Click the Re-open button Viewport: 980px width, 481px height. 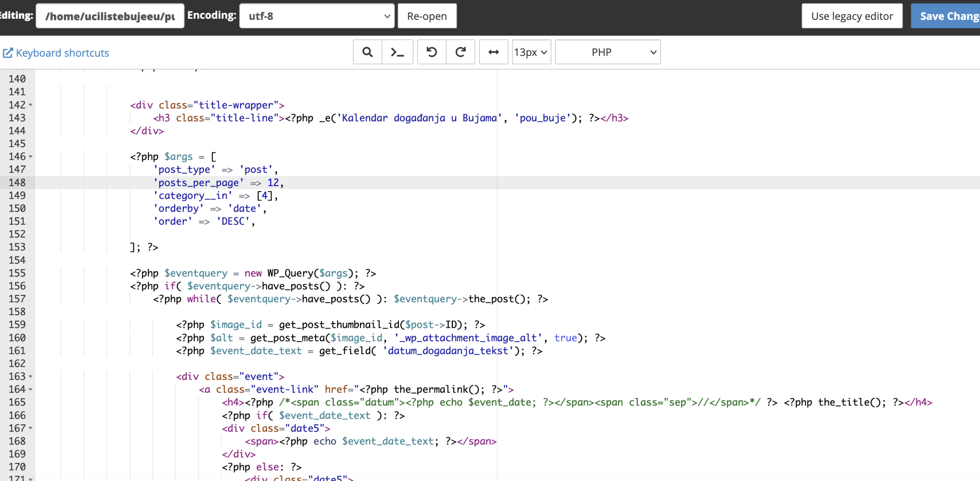427,16
